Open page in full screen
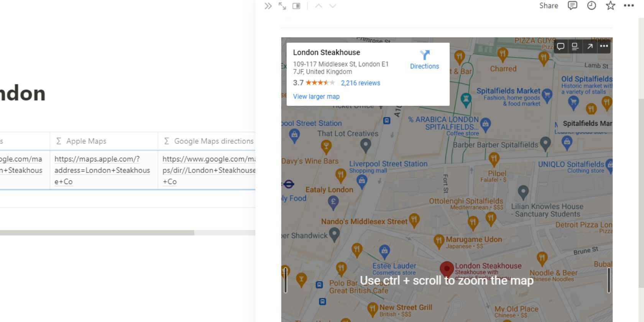This screenshot has height=322, width=644. [282, 6]
